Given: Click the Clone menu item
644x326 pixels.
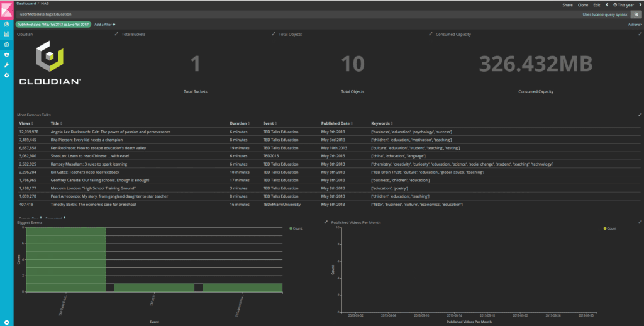Looking at the screenshot, I should coord(583,5).
